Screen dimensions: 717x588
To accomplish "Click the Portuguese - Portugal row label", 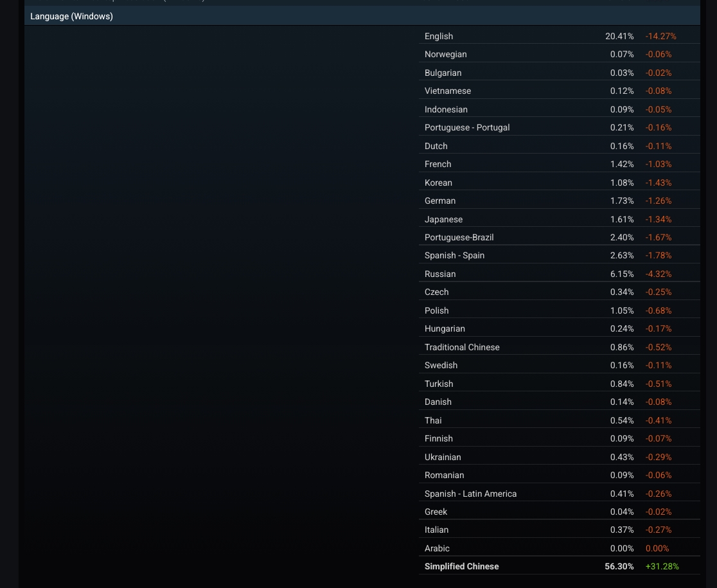I will [x=467, y=128].
